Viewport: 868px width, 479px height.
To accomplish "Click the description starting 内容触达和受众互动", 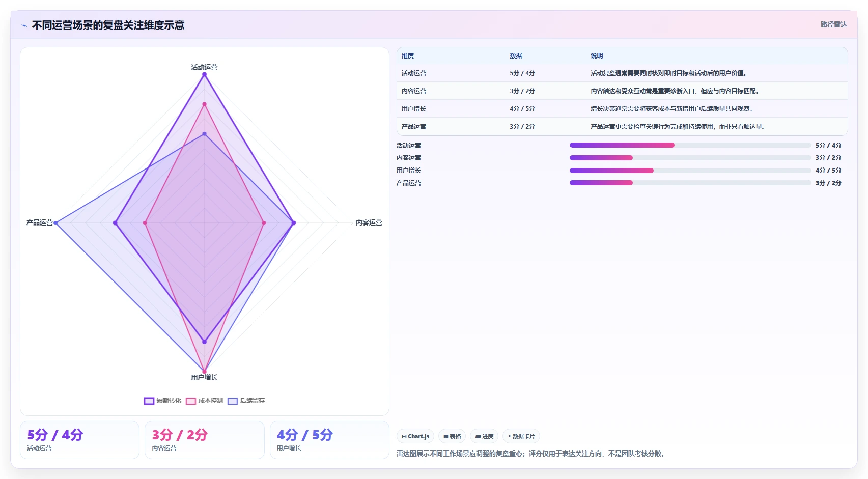I will (x=675, y=91).
